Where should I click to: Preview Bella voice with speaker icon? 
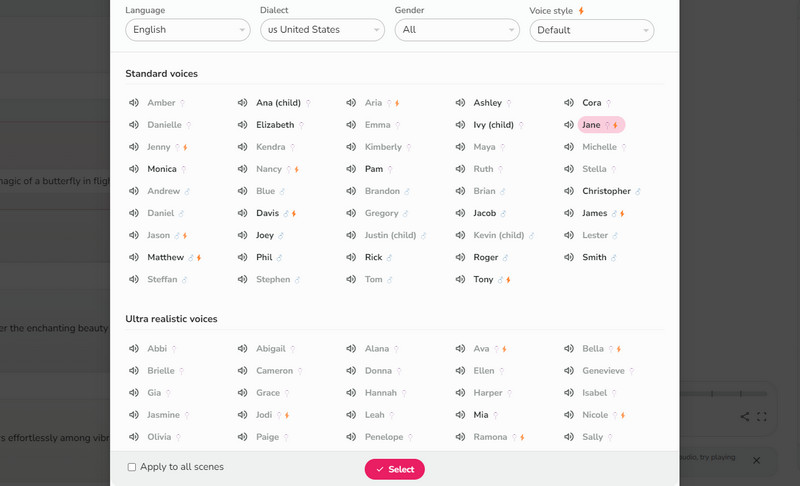coord(569,349)
